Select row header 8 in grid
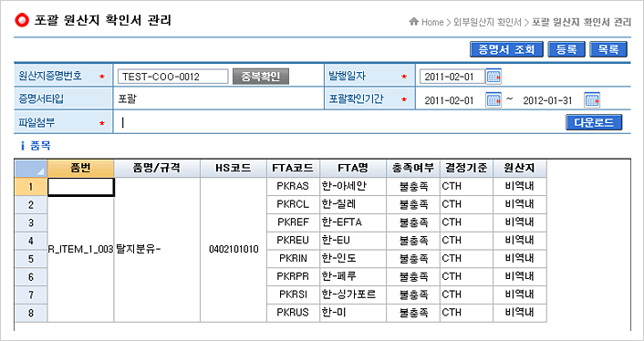 pos(31,313)
